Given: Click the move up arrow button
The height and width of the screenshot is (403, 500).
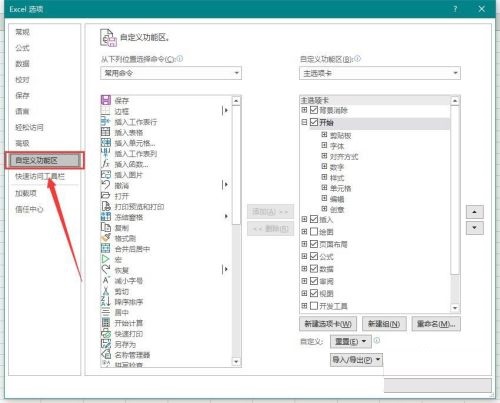Looking at the screenshot, I should [x=474, y=212].
